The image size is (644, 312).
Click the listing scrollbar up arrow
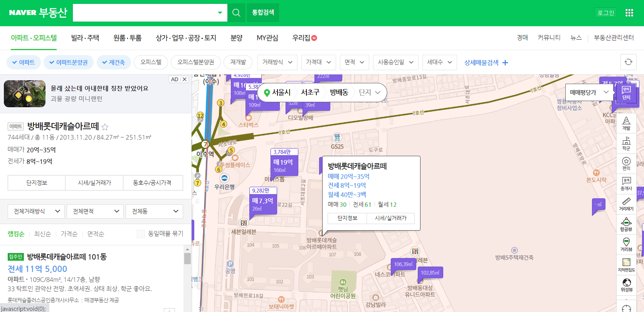187,249
